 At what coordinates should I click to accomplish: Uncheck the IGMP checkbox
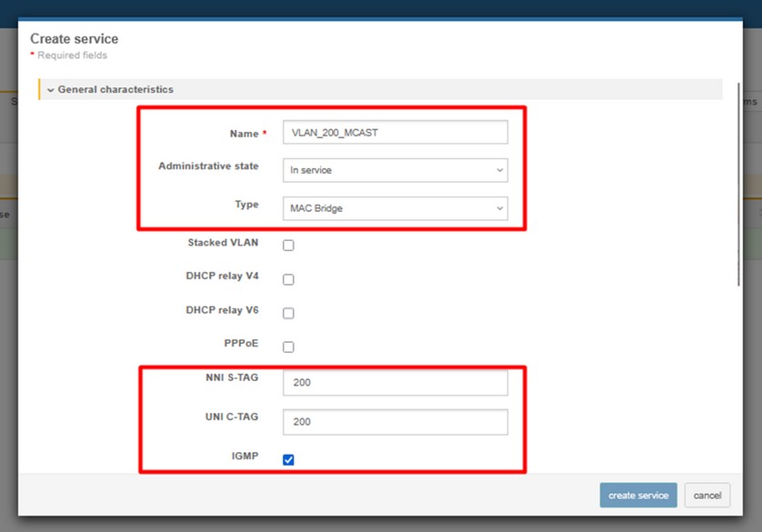pos(288,459)
